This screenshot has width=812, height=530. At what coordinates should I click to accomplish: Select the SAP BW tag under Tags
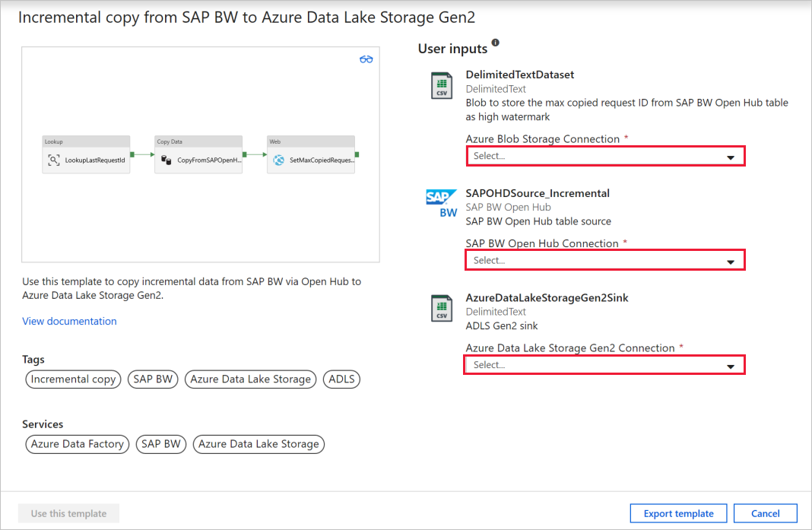click(153, 379)
